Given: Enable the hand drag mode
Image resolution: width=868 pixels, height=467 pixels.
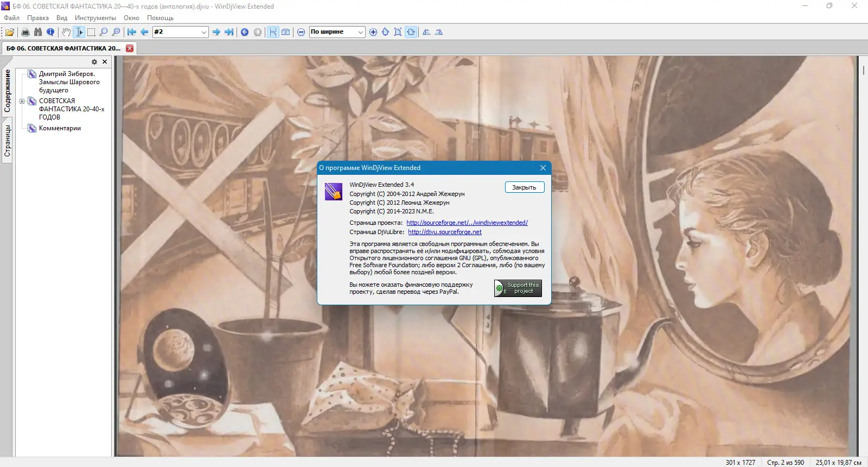Looking at the screenshot, I should [66, 32].
